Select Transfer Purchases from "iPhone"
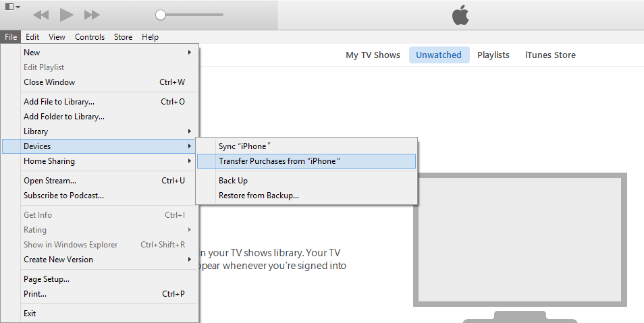The image size is (644, 323). pyautogui.click(x=306, y=161)
